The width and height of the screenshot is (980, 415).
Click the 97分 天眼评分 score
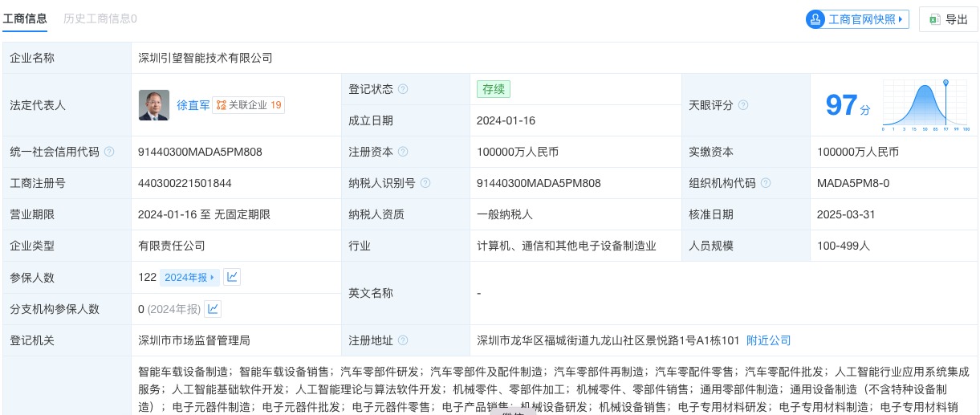point(848,106)
